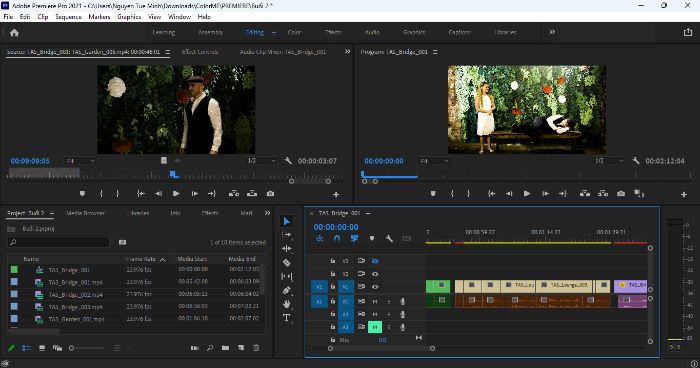Viewport: 700px width, 368px height.
Task: Sort by the Frame Rate column header
Action: click(x=141, y=259)
